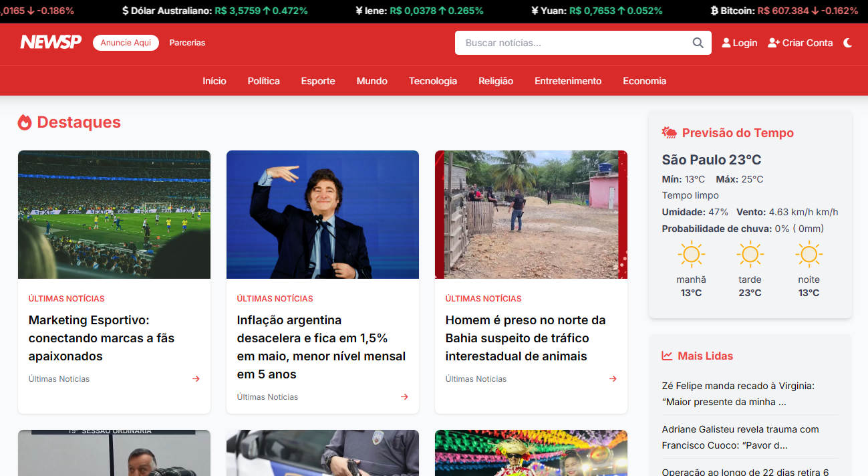Toggle dark mode moon icon
This screenshot has width=868, height=476.
(848, 43)
